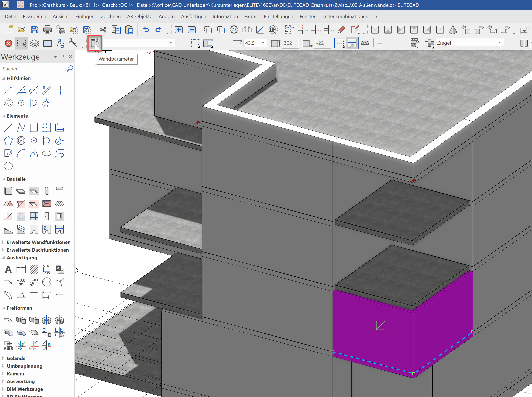Open the wall thickness 43,5 dropdown
Image resolution: width=532 pixels, height=397 pixels.
tap(263, 43)
